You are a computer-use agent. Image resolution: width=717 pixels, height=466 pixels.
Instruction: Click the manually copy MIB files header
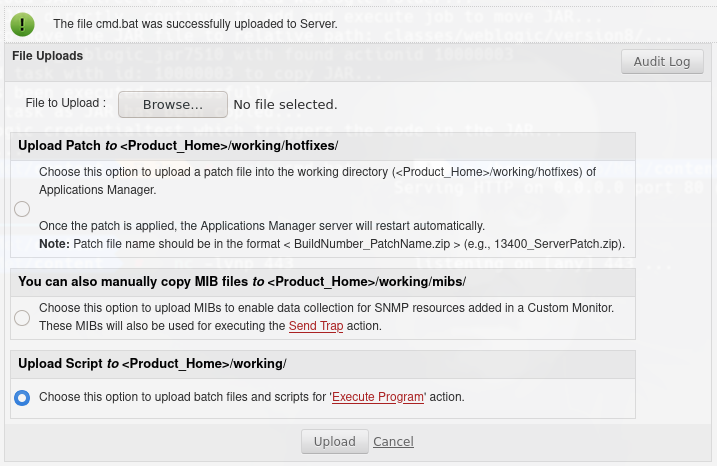point(242,282)
